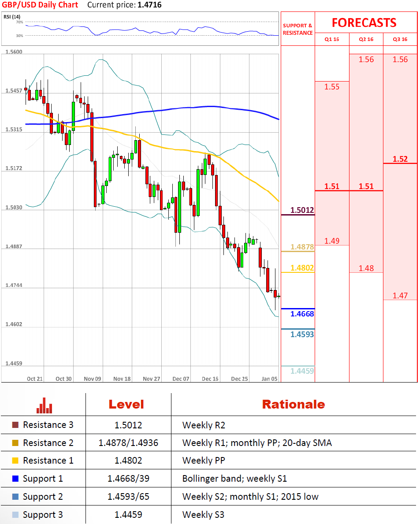Click the 1.4802 resistance level label
This screenshot has width=420, height=524.
[302, 268]
